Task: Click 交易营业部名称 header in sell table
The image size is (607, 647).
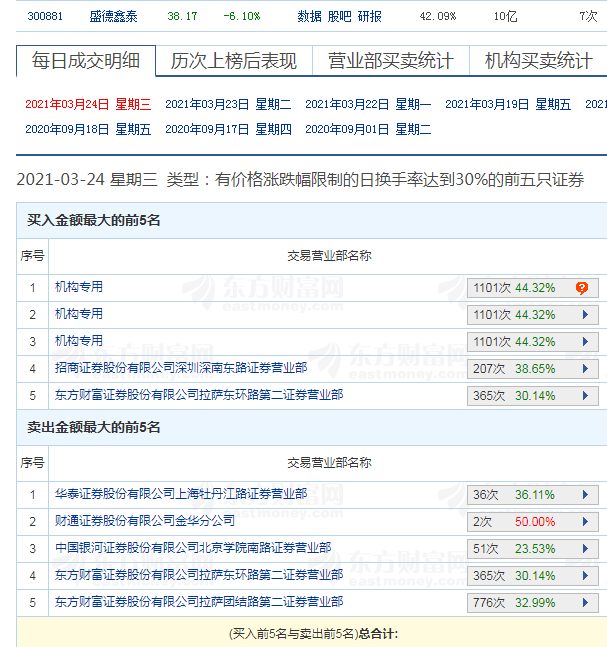Action: pos(329,463)
